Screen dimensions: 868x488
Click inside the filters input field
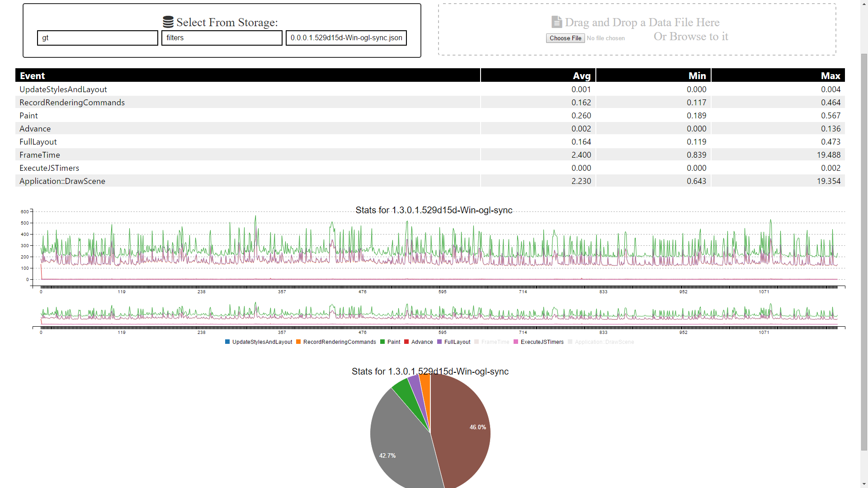pyautogui.click(x=222, y=38)
